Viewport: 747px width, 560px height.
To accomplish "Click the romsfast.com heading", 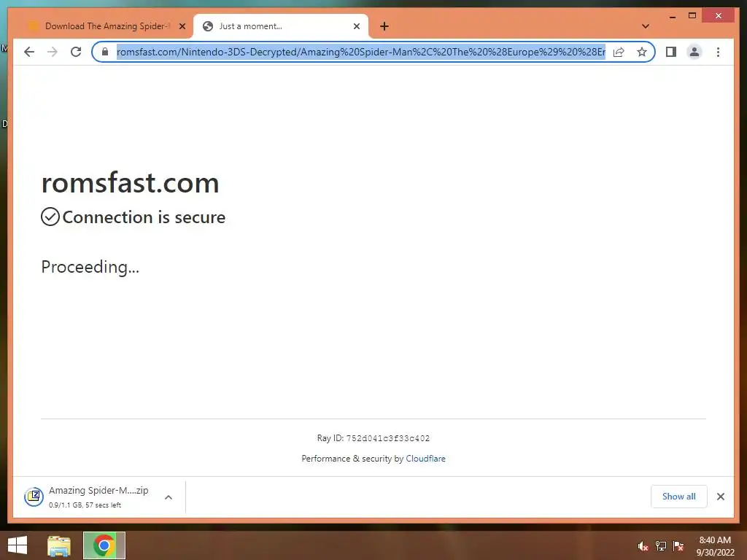I will 130,183.
